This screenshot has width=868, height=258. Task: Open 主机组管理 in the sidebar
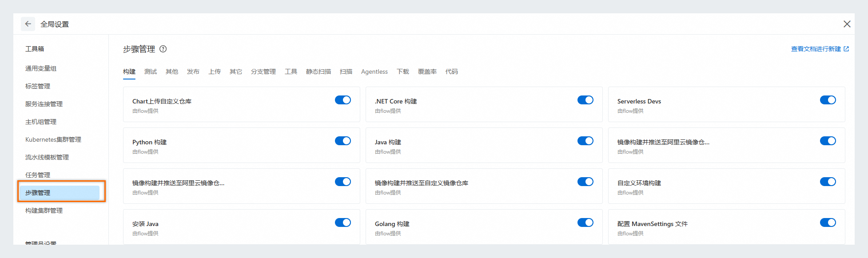[41, 122]
